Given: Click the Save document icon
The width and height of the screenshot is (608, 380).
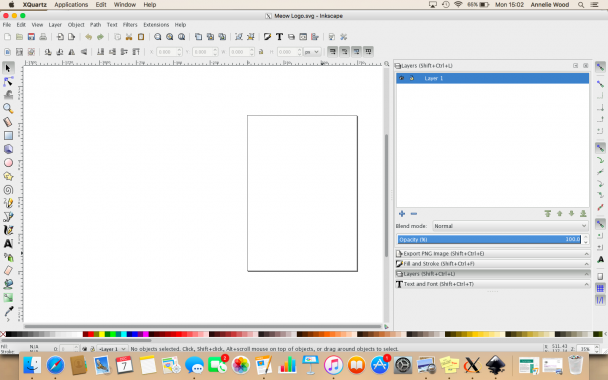Looking at the screenshot, I should click(x=31, y=37).
